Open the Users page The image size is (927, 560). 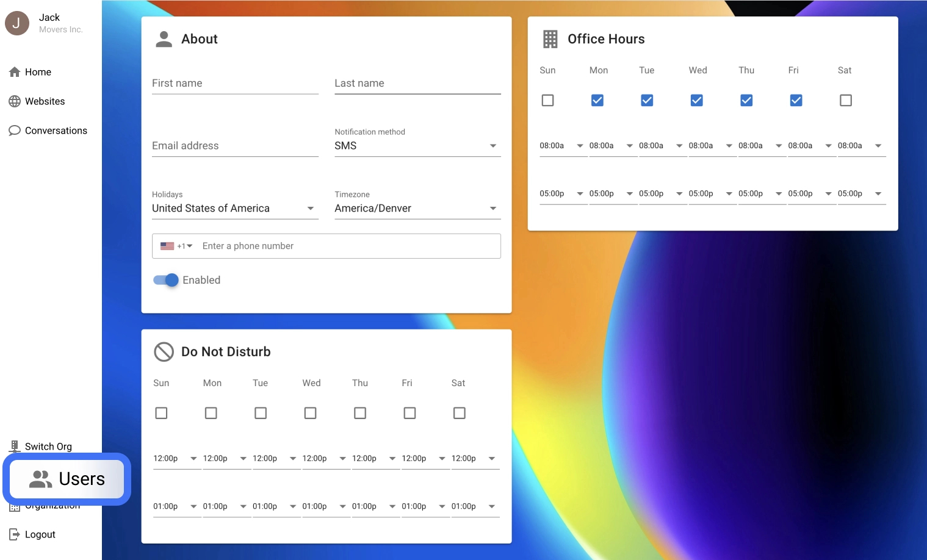[67, 479]
